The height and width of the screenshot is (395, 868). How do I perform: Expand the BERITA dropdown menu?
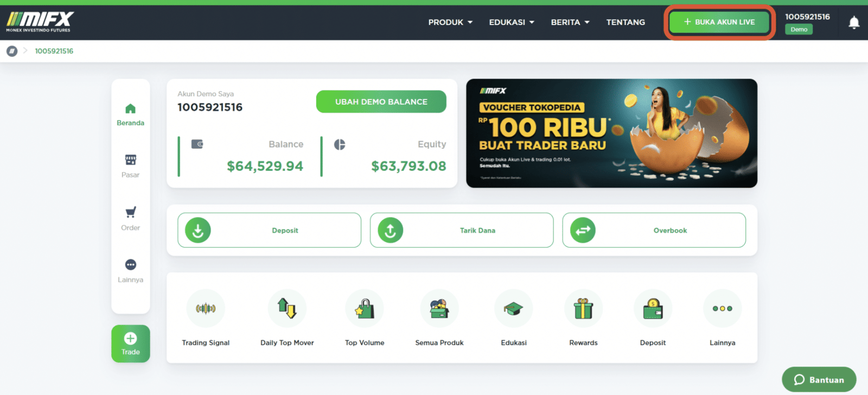pyautogui.click(x=570, y=22)
